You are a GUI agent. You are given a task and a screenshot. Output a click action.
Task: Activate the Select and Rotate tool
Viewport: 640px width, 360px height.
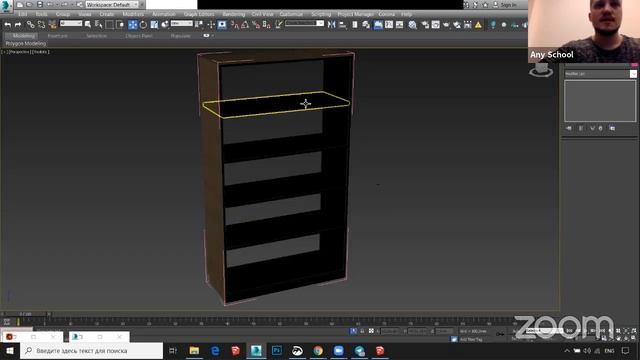click(x=143, y=25)
